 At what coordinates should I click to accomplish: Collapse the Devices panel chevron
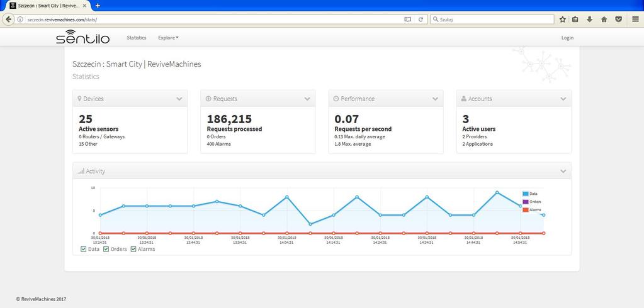(179, 99)
